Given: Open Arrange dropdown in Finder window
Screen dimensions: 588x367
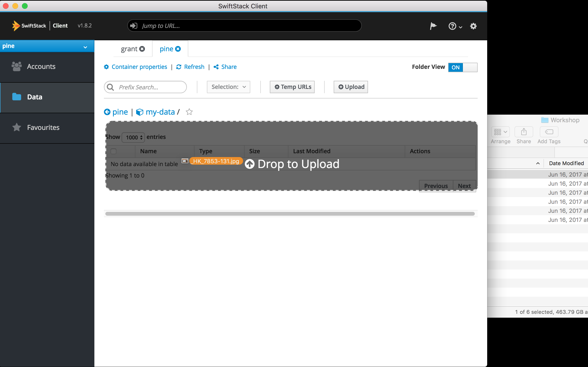Looking at the screenshot, I should click(500, 132).
